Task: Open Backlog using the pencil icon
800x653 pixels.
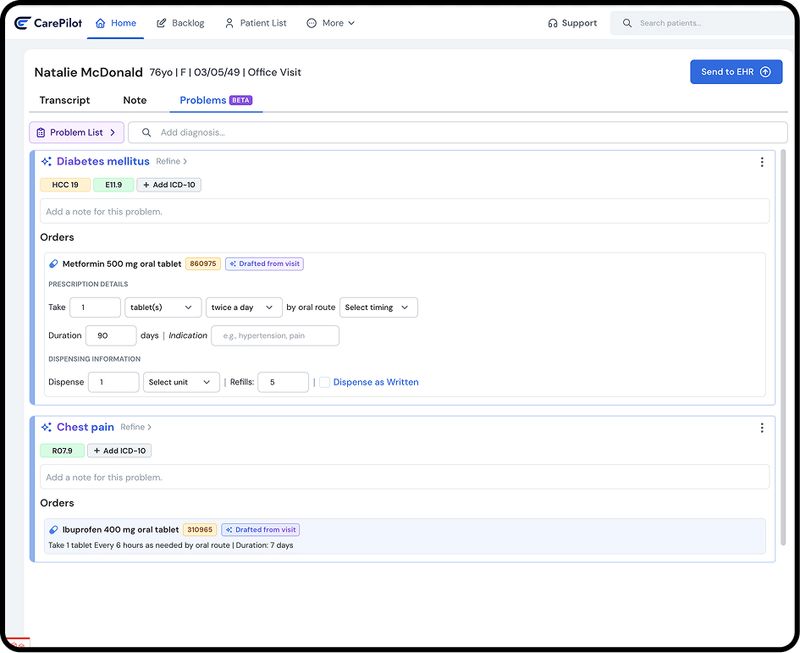Action: (160, 22)
